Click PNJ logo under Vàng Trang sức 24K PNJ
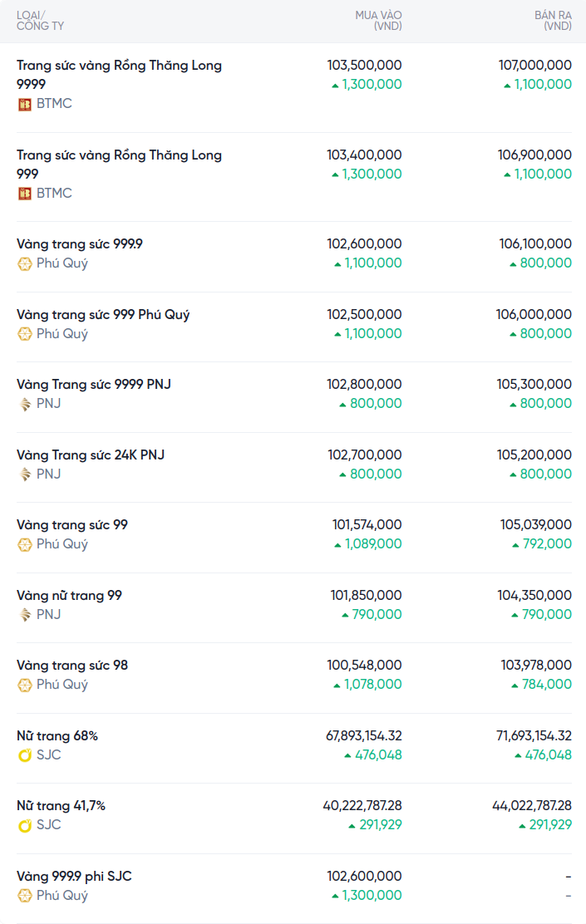 pyautogui.click(x=25, y=474)
